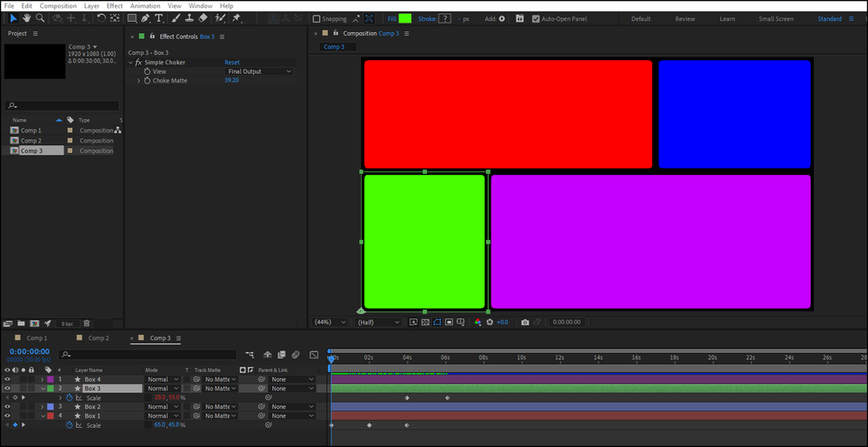Select the Zoom tool in the toolbar

pyautogui.click(x=40, y=18)
